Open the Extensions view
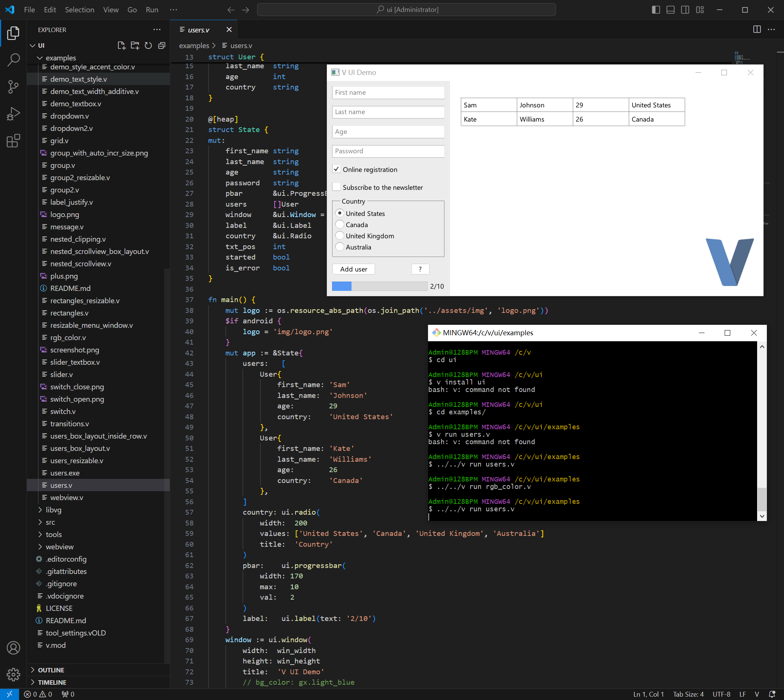This screenshot has width=784, height=700. pyautogui.click(x=13, y=141)
